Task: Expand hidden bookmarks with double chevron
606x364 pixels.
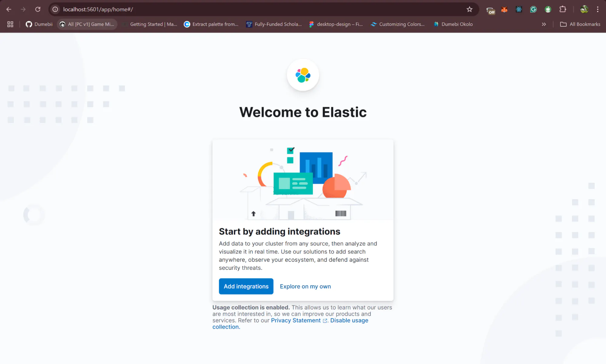Action: [x=544, y=24]
